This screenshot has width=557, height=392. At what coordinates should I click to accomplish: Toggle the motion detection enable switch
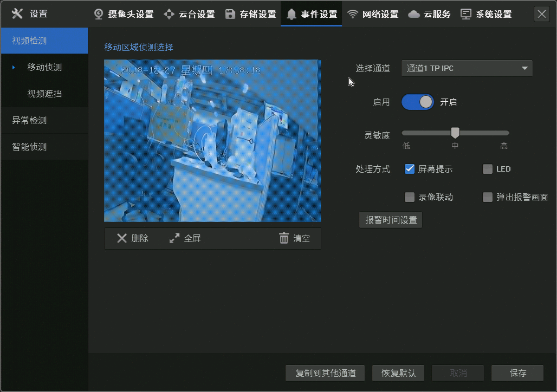(x=418, y=102)
